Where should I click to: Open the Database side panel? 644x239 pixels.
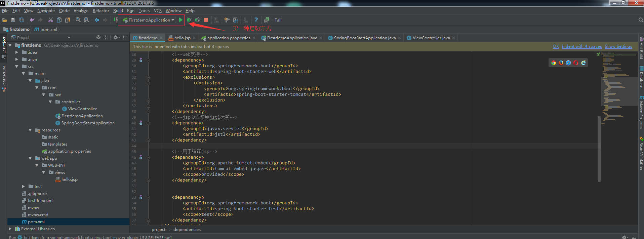[641, 78]
